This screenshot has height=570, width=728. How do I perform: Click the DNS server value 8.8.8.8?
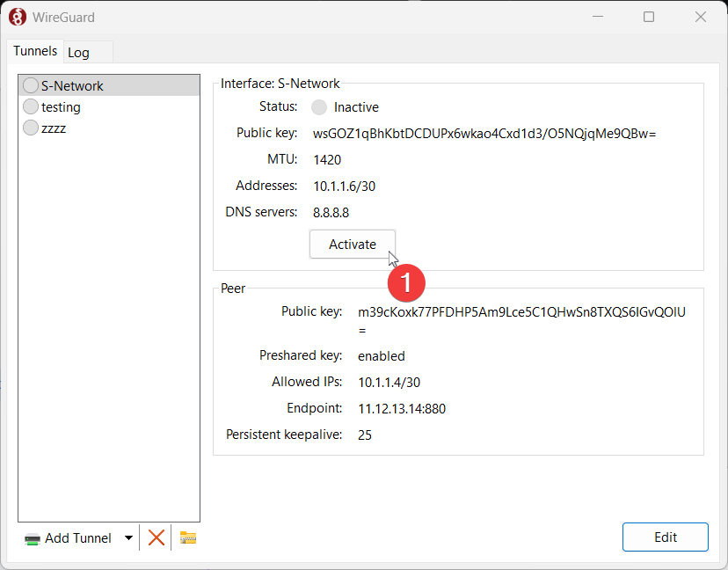(x=331, y=213)
